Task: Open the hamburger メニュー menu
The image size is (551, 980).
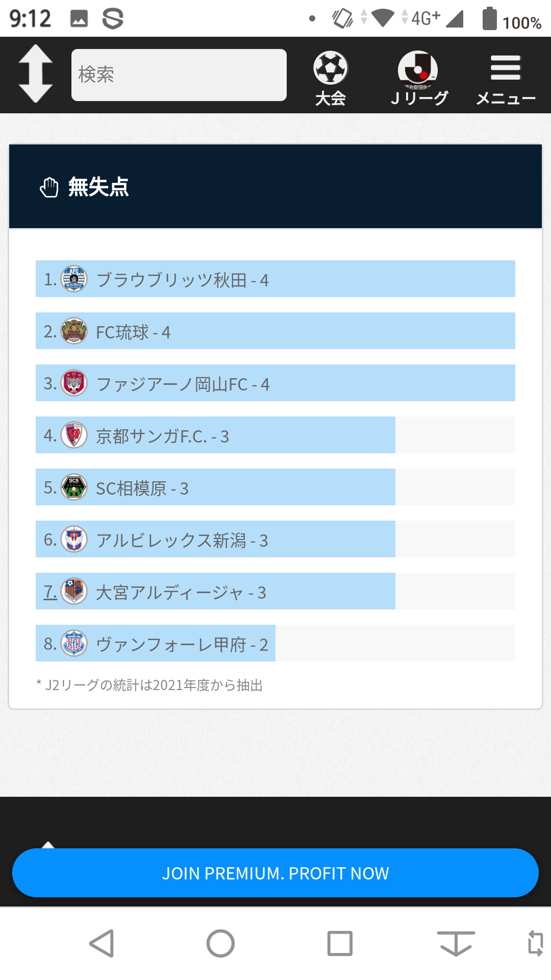Action: [505, 78]
